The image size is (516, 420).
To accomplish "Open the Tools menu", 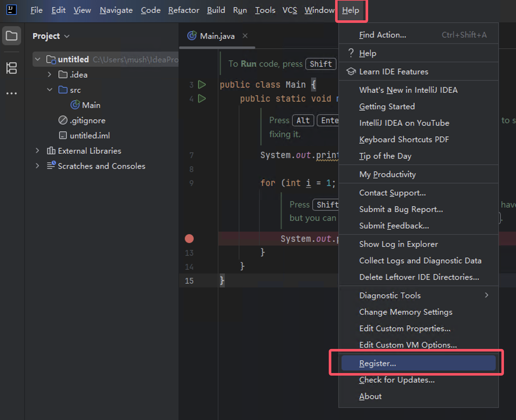I will (265, 10).
